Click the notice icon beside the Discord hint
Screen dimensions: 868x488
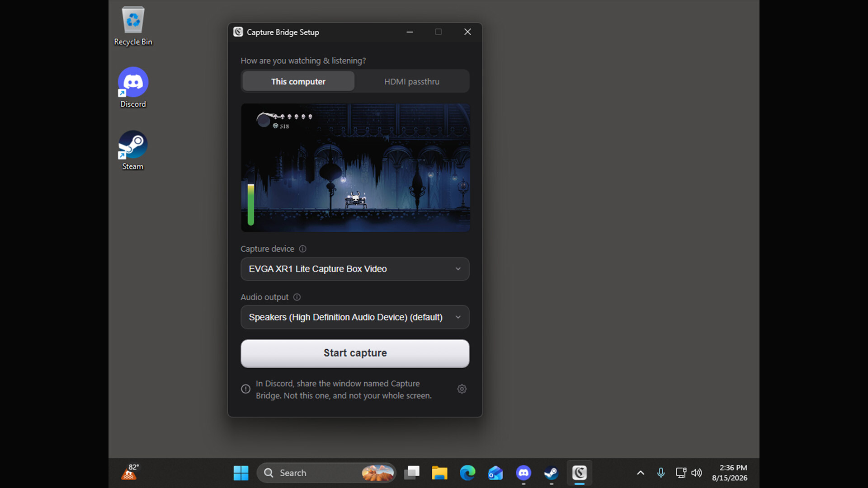click(245, 389)
